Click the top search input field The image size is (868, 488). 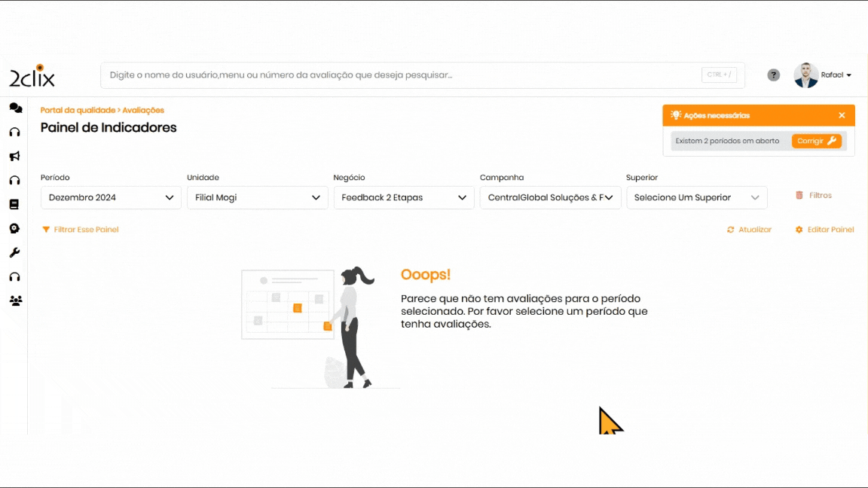(x=403, y=75)
